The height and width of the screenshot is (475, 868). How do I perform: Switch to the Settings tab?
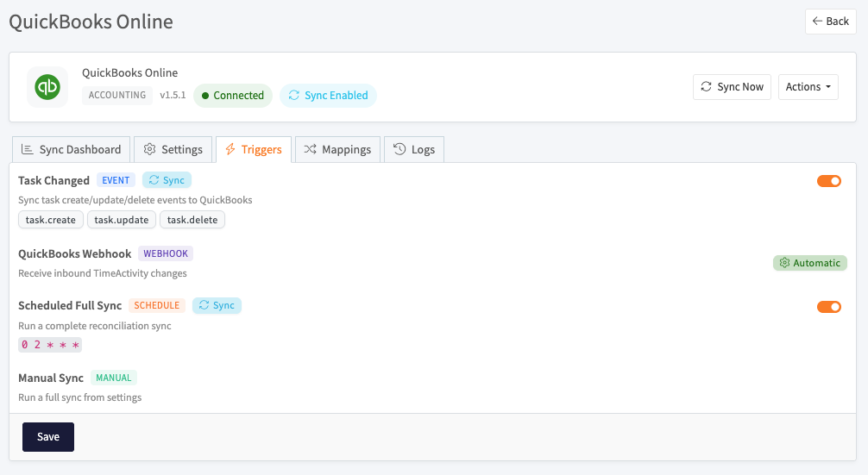pyautogui.click(x=173, y=149)
